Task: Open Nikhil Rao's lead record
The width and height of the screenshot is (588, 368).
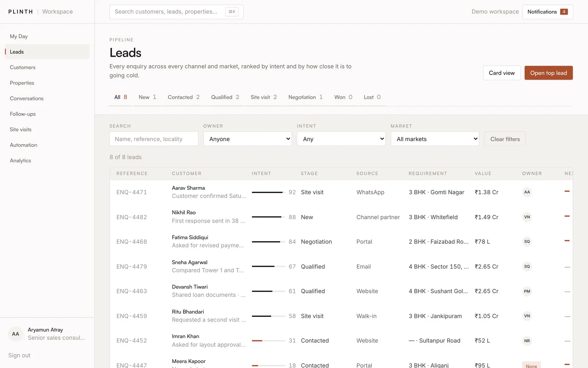Action: tap(184, 212)
